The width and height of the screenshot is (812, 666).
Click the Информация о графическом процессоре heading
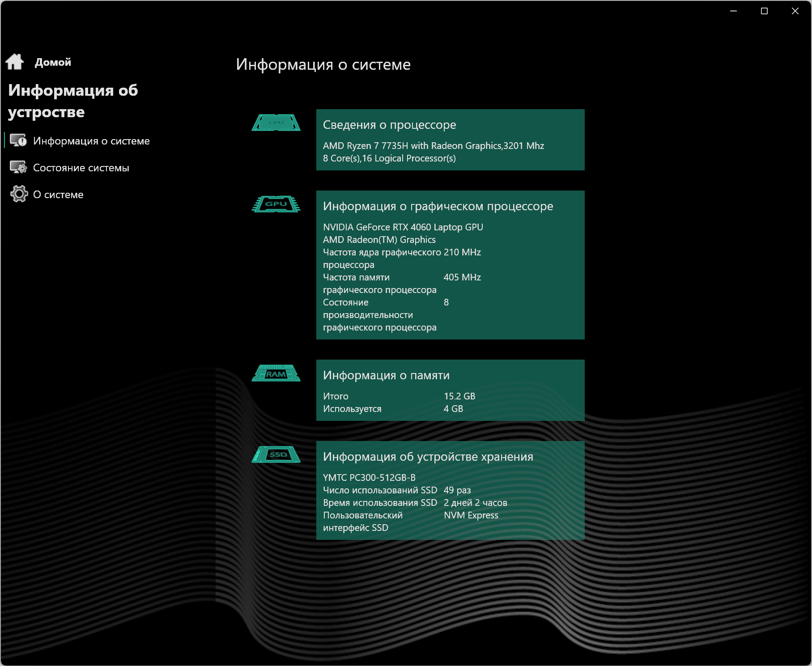pos(438,206)
